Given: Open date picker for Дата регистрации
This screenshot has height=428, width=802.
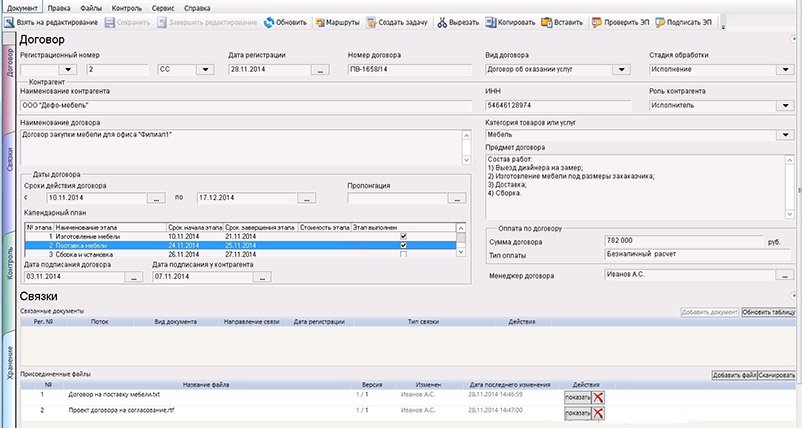Looking at the screenshot, I should (320, 70).
